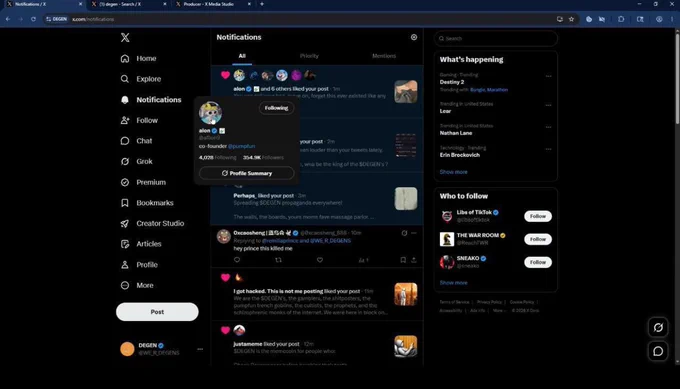The width and height of the screenshot is (680, 389).
Task: Open Notifications from sidebar
Action: tap(150, 100)
